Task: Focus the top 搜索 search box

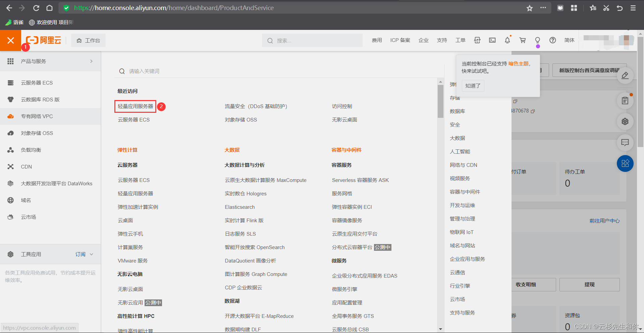Action: pos(312,40)
